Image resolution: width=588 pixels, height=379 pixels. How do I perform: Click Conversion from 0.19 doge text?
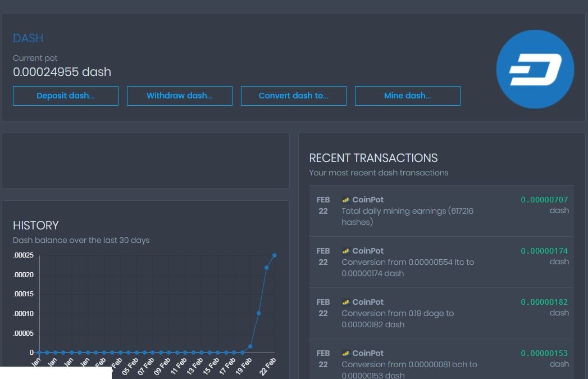click(398, 318)
